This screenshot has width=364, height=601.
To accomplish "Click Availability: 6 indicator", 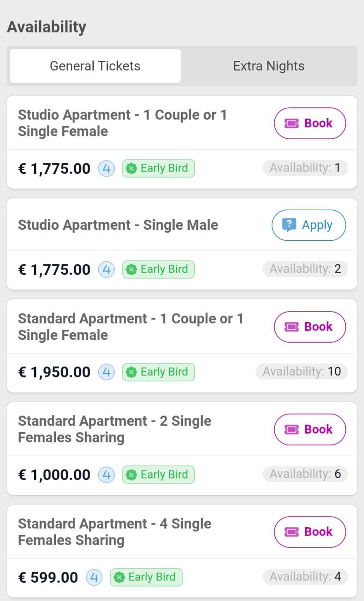I will click(305, 475).
